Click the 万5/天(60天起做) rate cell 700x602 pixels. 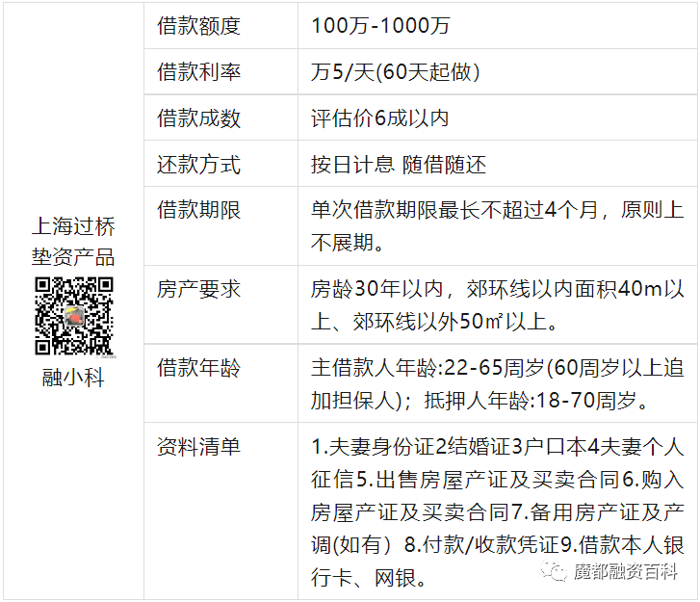[395, 72]
